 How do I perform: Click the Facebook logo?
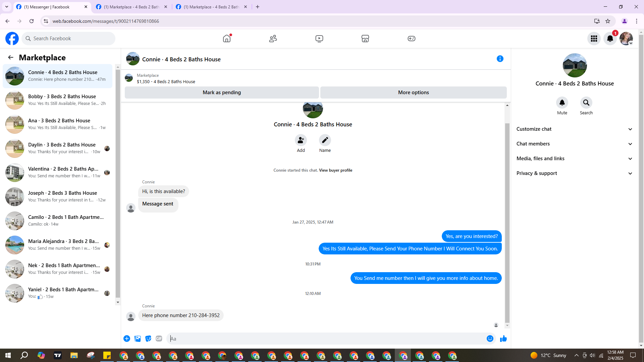coord(12,39)
